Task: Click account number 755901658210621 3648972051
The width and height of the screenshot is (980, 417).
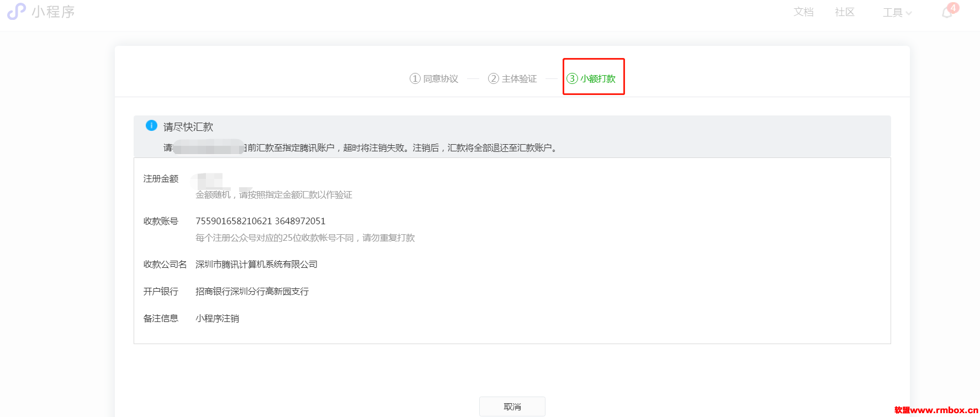Action: 261,221
